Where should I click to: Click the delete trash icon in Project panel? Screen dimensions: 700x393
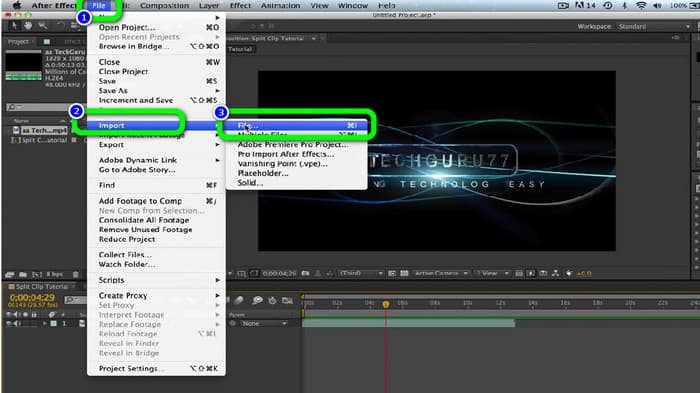coord(75,274)
